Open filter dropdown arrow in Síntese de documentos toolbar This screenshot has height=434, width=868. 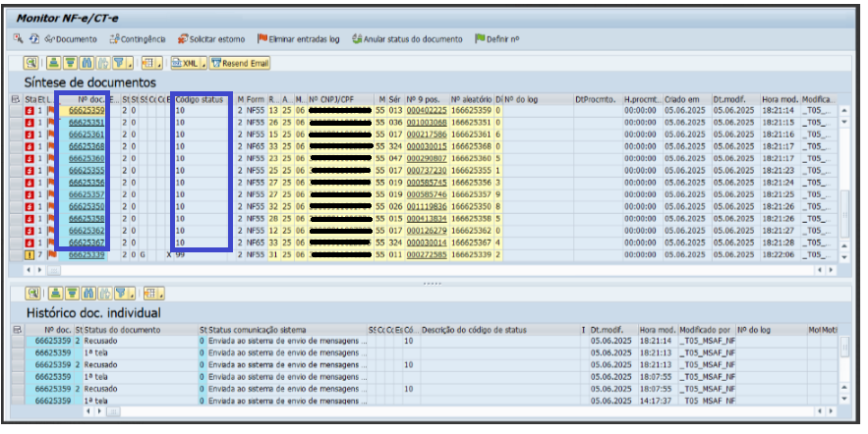[130, 64]
